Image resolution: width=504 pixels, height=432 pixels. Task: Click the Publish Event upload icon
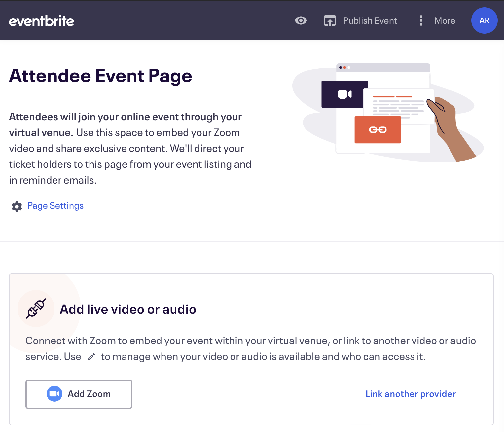[x=330, y=20]
